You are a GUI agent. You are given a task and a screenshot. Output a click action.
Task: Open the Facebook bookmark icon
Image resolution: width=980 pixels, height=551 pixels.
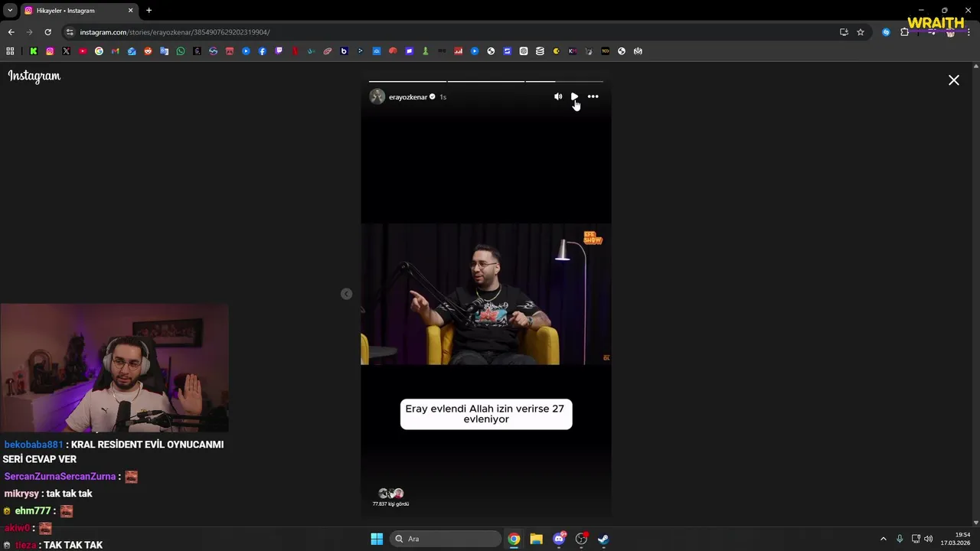(x=263, y=51)
